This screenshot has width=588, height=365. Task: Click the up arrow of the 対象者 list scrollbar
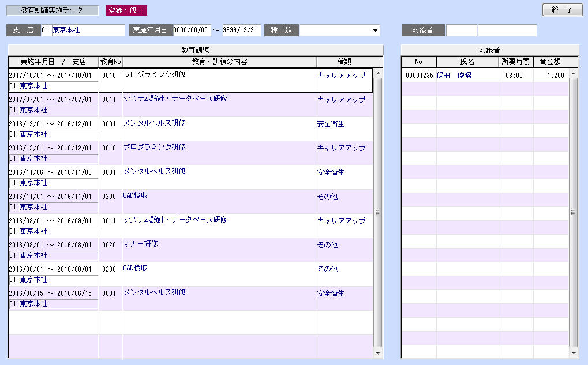(574, 73)
